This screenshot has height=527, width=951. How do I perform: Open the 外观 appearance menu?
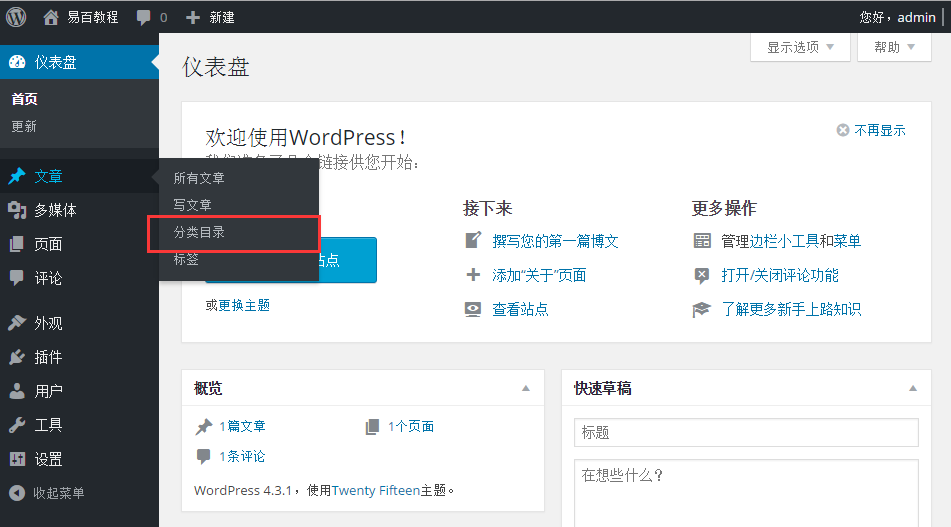(x=48, y=323)
